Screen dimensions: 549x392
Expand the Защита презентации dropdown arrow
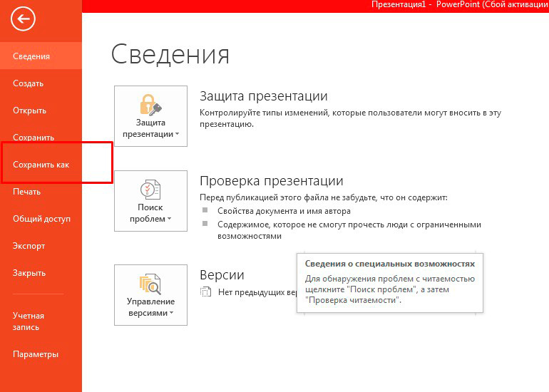tap(176, 134)
